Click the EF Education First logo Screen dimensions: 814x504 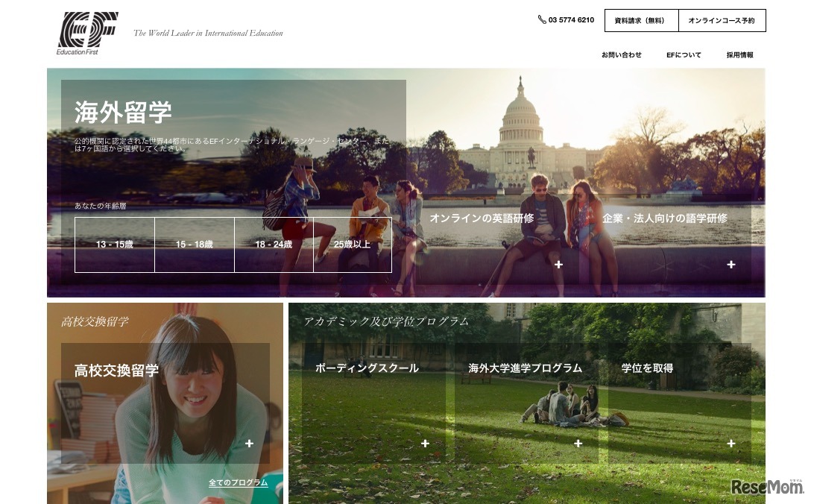click(87, 34)
